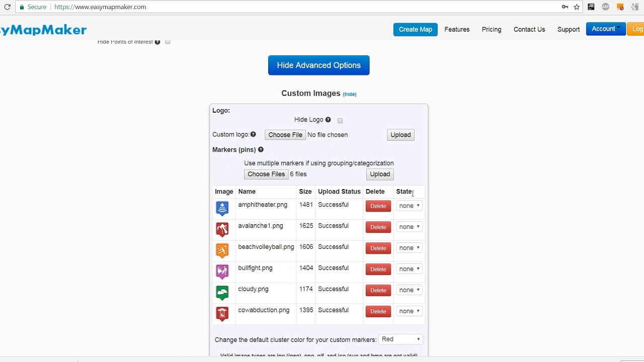Upload the marker pin files
The image size is (644, 362).
(x=380, y=174)
